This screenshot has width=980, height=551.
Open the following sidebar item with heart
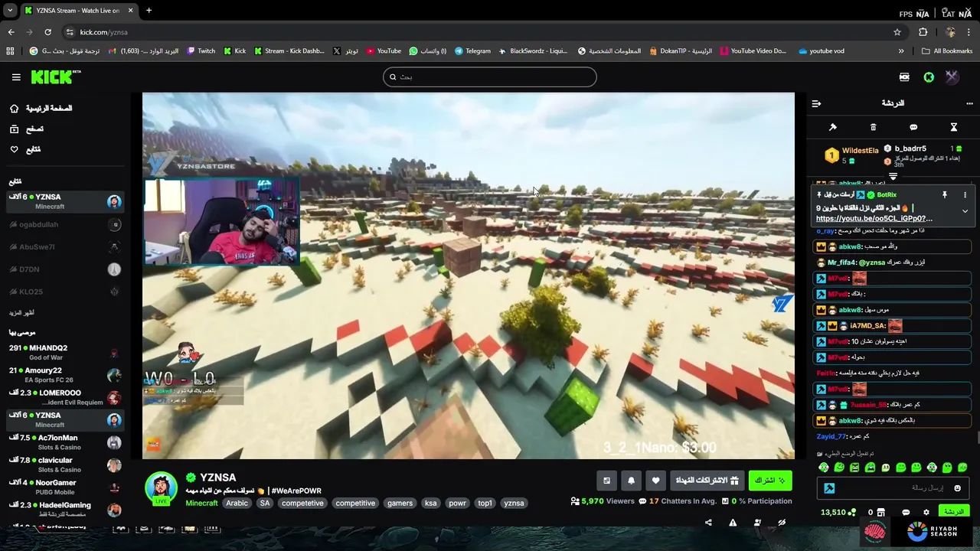(x=24, y=149)
